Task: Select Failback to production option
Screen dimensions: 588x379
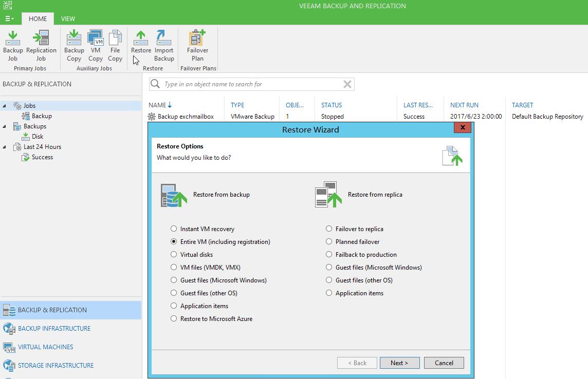Action: pyautogui.click(x=329, y=254)
